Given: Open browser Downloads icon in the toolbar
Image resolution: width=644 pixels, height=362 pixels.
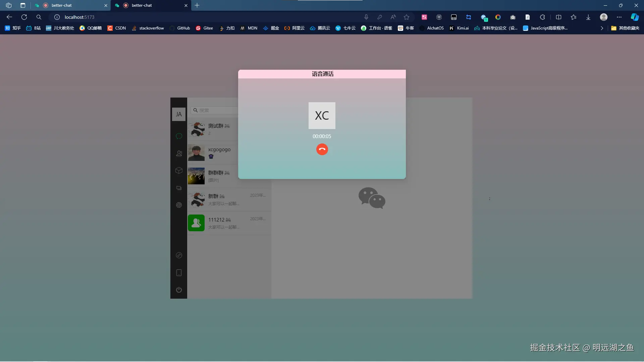Looking at the screenshot, I should 588,17.
